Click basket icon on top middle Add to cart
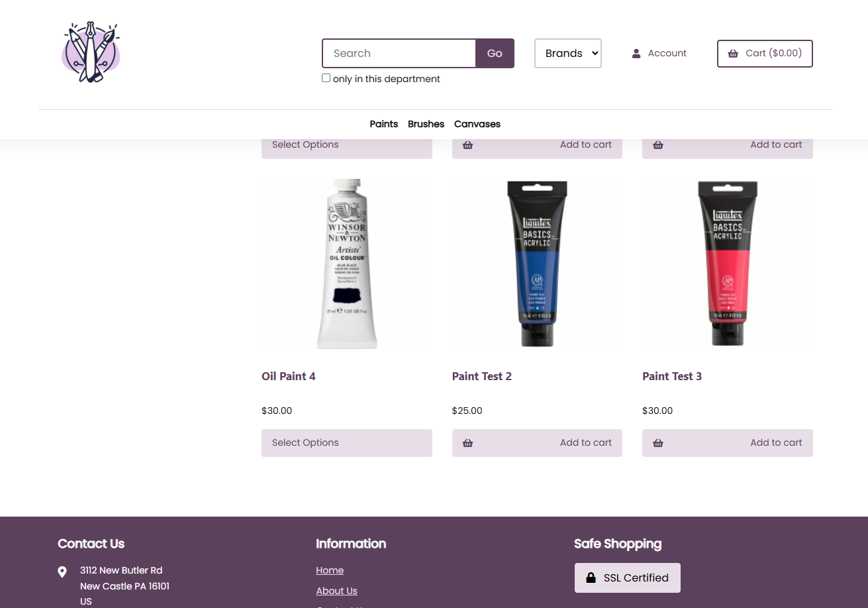 point(468,145)
